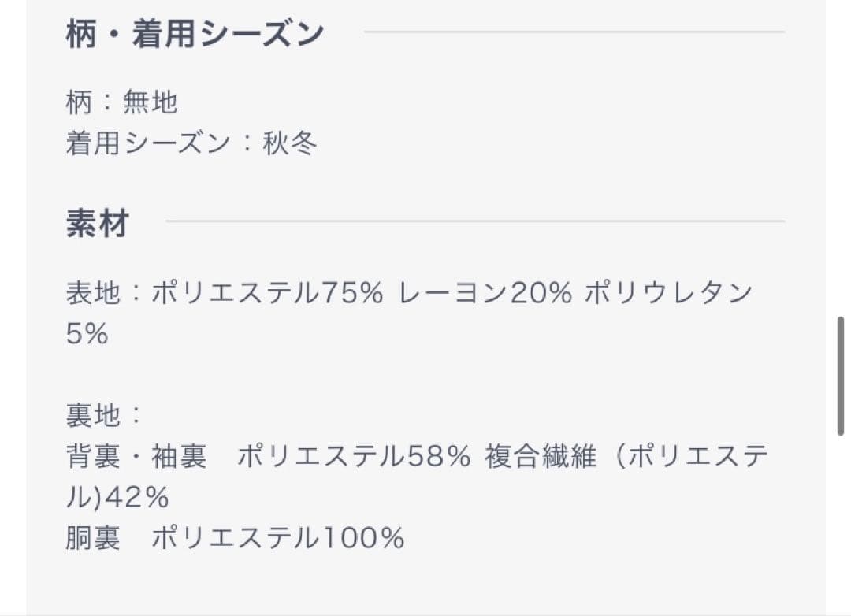Click the 複合繊維 text

(541, 457)
